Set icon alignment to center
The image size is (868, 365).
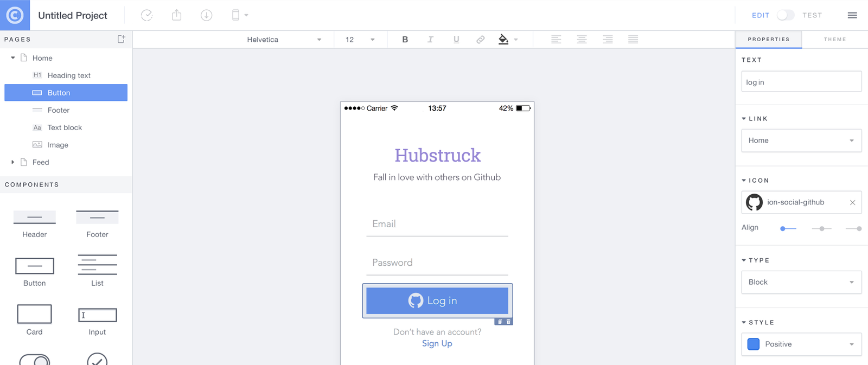point(821,228)
